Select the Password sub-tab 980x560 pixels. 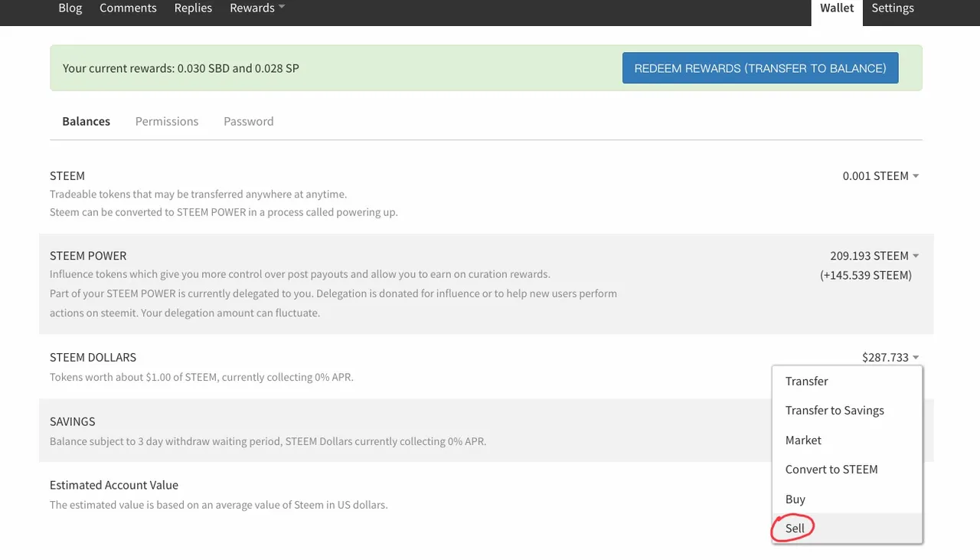coord(248,121)
